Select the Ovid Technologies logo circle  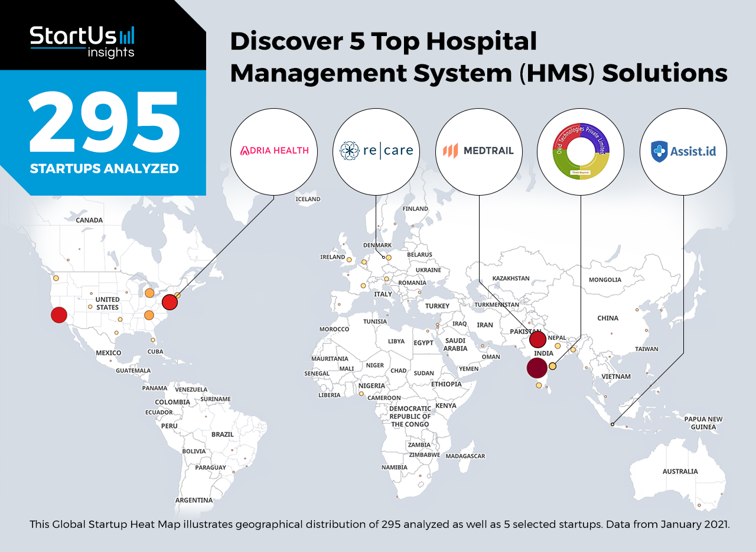click(581, 152)
